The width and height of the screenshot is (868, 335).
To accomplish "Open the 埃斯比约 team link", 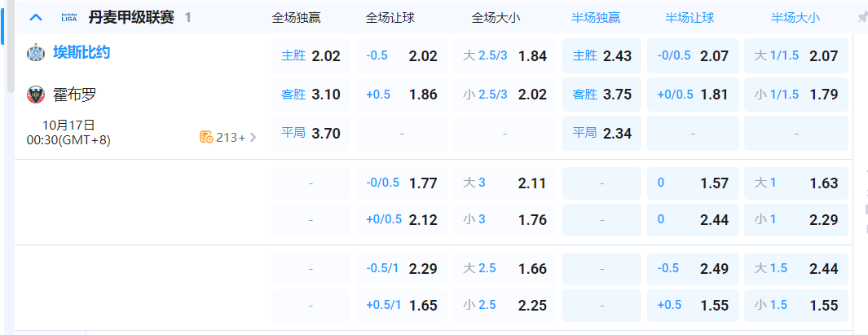I will (82, 53).
